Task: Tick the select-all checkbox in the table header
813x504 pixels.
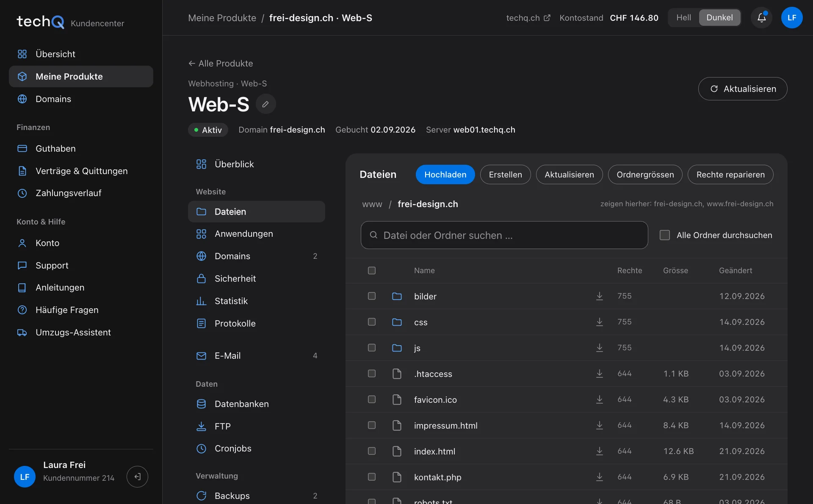Action: (372, 270)
